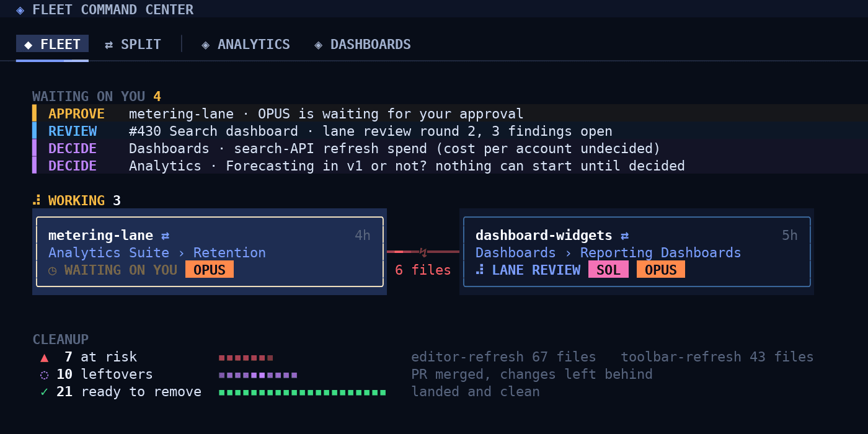Click the dots icon beside WORKING heading
The image size is (868, 434).
pyautogui.click(x=37, y=200)
